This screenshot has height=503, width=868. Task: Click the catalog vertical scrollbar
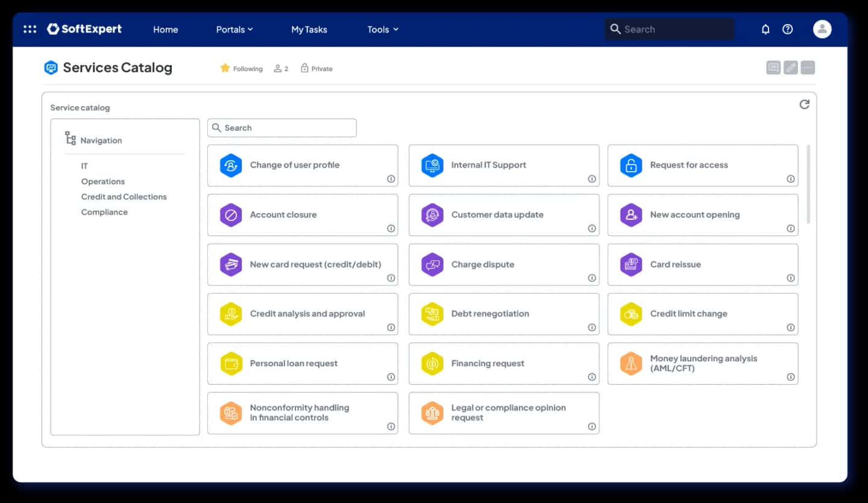coord(808,184)
